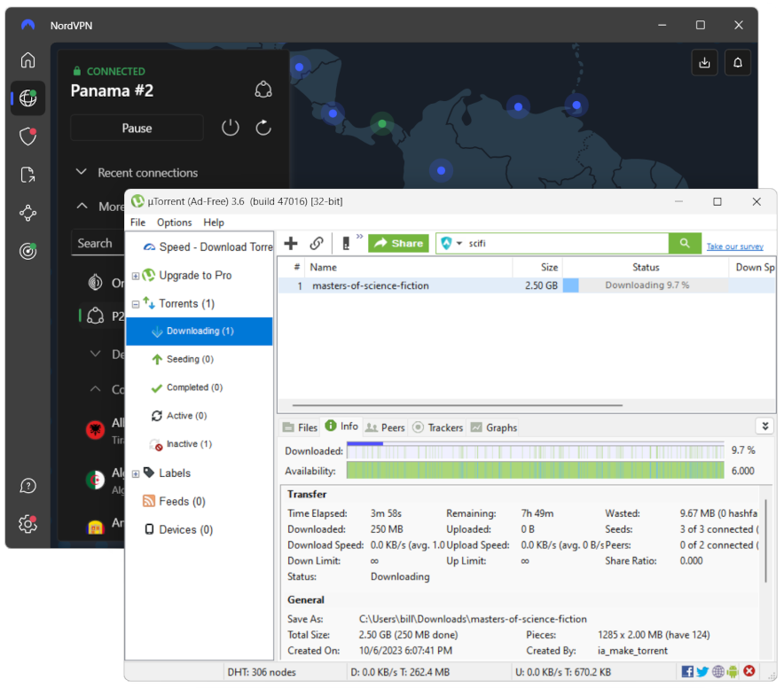Open file share icon in NordVPN sidebar
784x688 pixels.
pos(28,175)
